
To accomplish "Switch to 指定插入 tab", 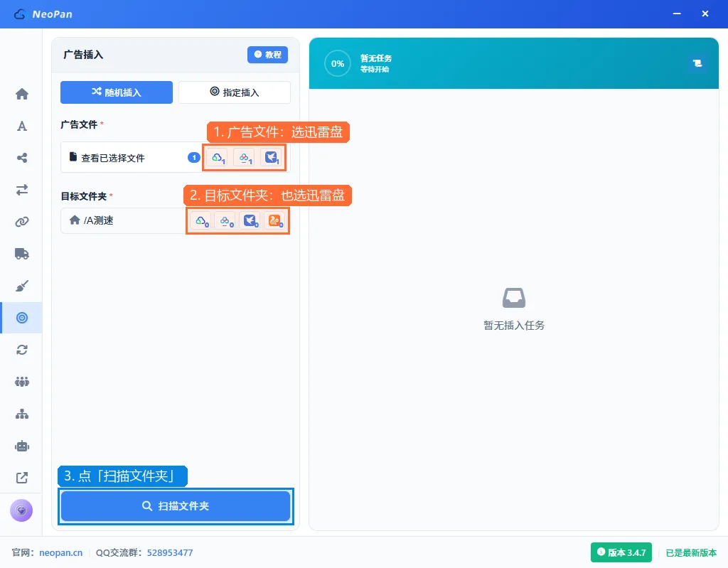I will pyautogui.click(x=235, y=92).
